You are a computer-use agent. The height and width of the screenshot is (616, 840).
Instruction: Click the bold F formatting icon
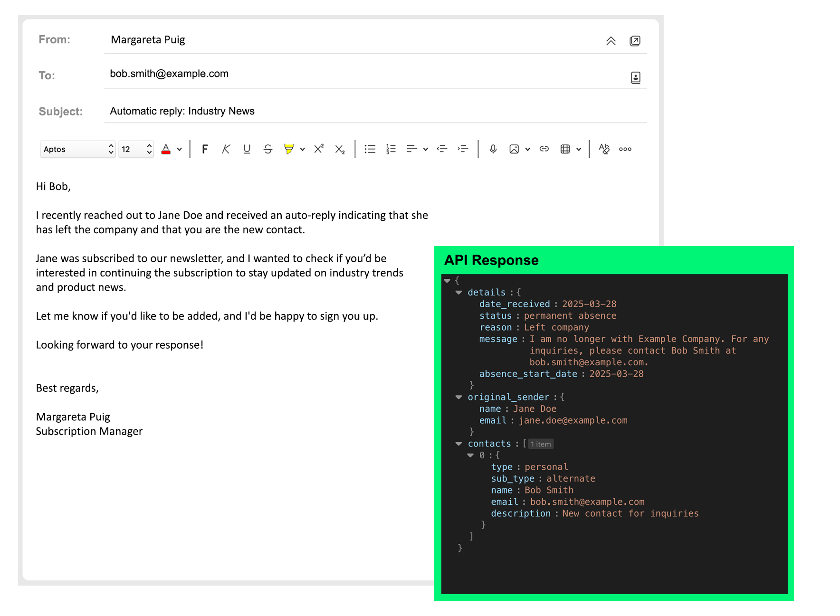point(205,149)
